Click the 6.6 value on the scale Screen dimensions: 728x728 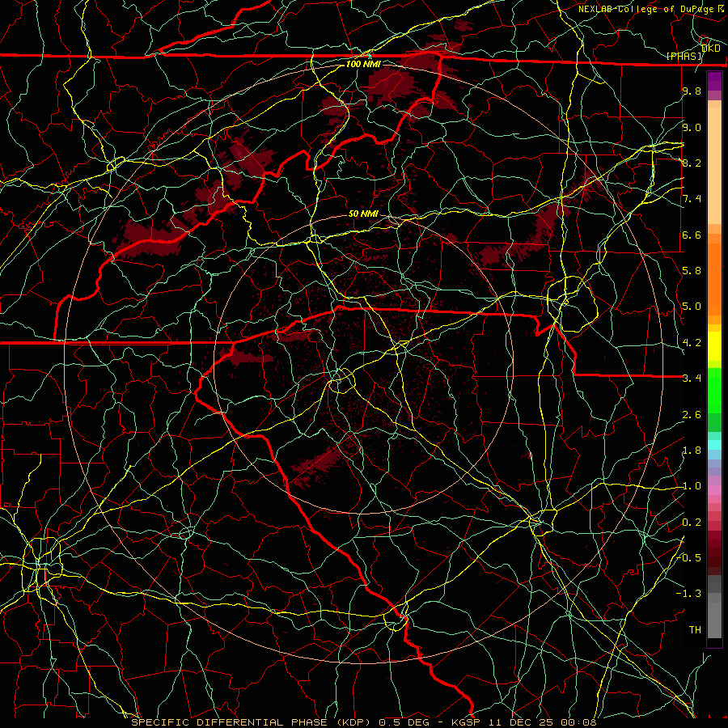click(692, 235)
